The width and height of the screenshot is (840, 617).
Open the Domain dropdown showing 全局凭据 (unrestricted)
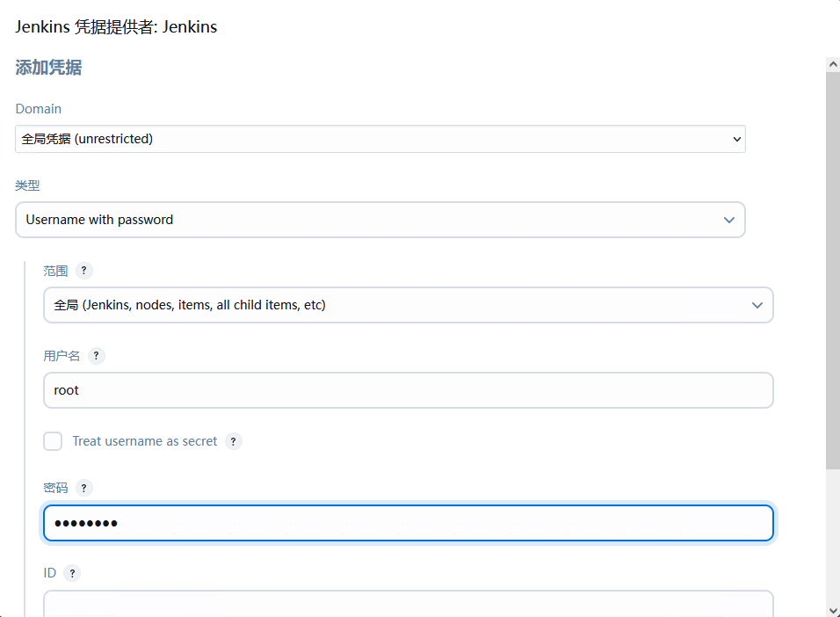point(380,139)
